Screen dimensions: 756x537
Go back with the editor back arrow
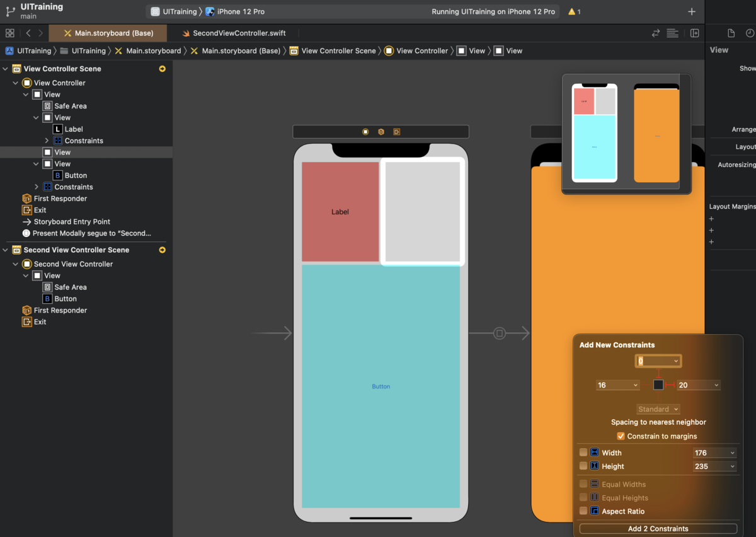pyautogui.click(x=28, y=33)
